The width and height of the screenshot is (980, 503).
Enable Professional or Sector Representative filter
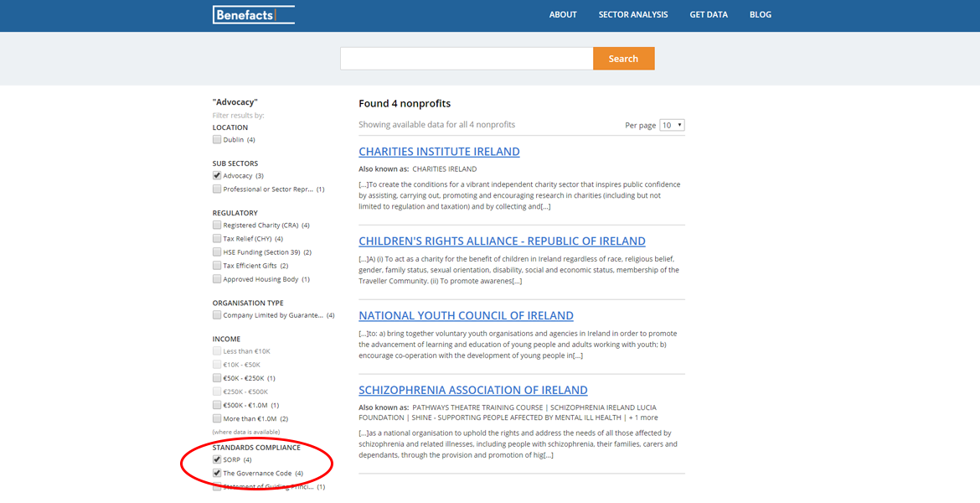[x=217, y=189]
